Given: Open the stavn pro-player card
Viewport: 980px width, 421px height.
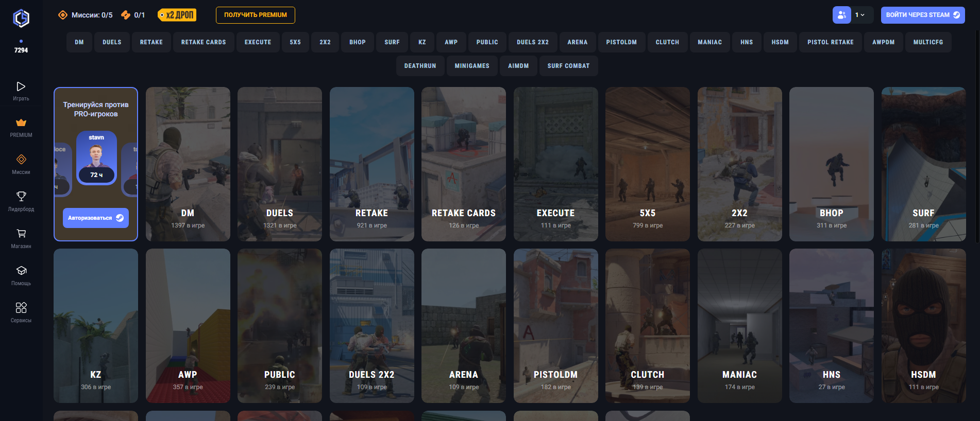Looking at the screenshot, I should [x=96, y=158].
